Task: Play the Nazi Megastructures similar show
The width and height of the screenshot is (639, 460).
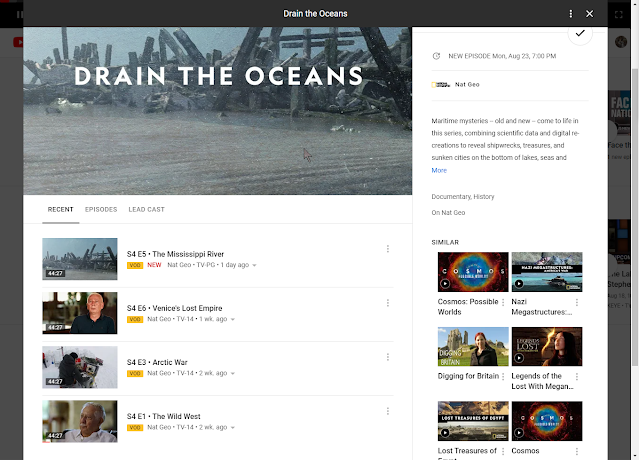Action: point(547,272)
